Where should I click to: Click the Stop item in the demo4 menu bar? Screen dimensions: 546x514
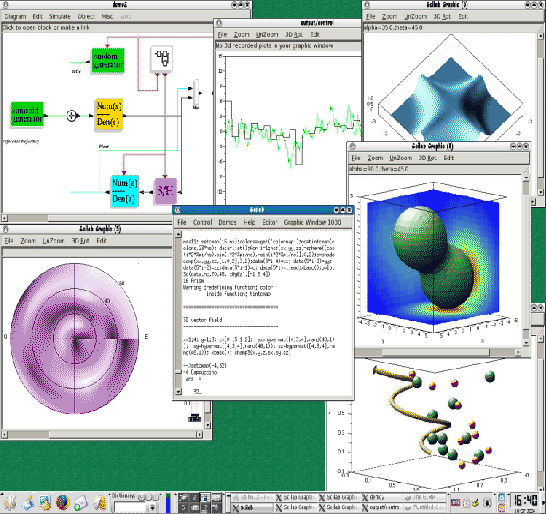125,16
